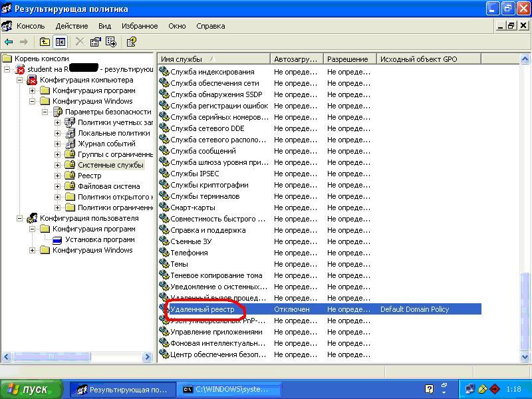Select the Системные службы tree item

(110, 165)
